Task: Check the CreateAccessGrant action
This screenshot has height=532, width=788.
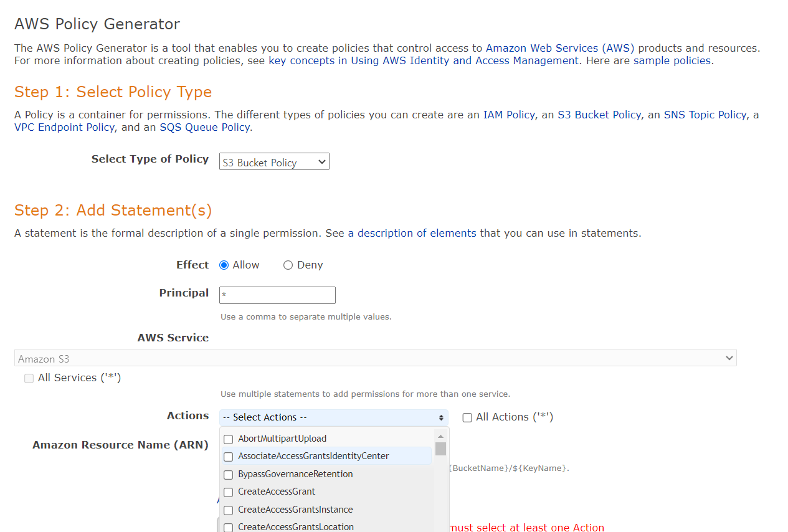Action: click(x=229, y=492)
